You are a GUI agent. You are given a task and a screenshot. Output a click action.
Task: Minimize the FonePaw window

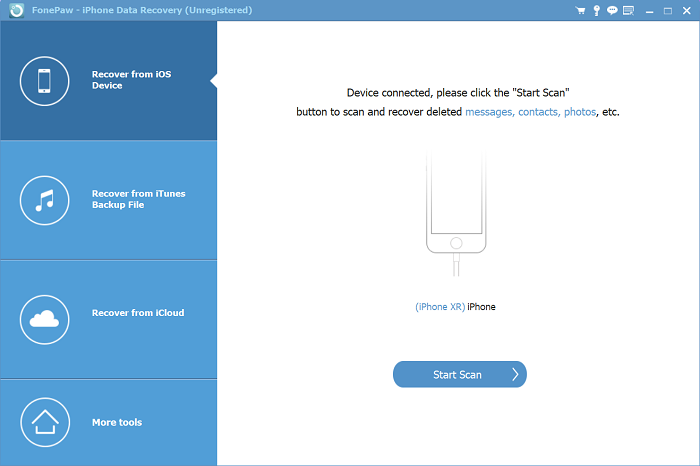pos(650,11)
